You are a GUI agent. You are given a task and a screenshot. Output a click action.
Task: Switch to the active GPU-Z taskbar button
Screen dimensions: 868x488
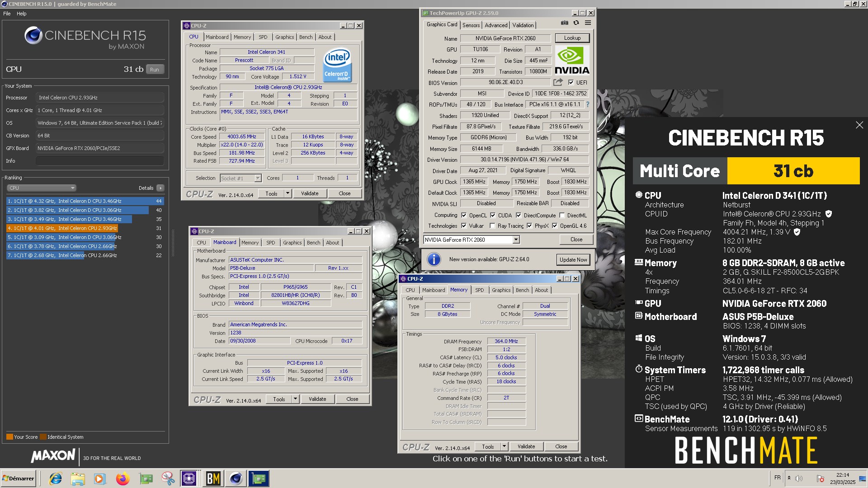pyautogui.click(x=259, y=479)
